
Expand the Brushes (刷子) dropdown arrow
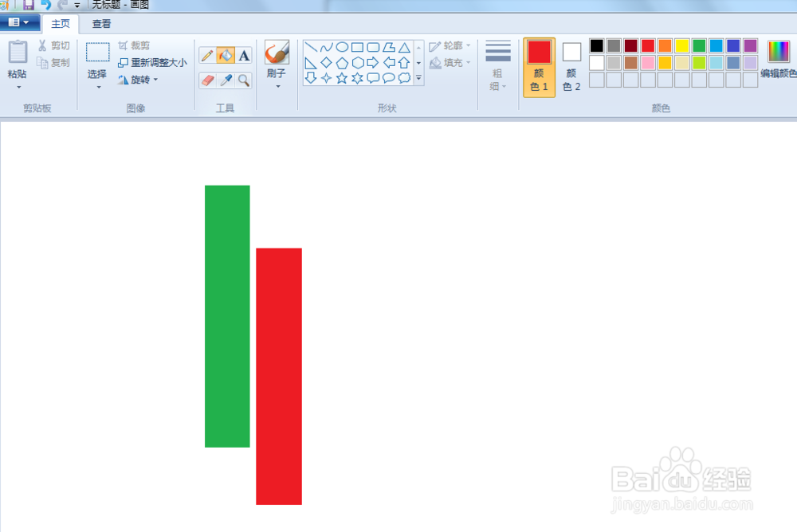[x=277, y=86]
